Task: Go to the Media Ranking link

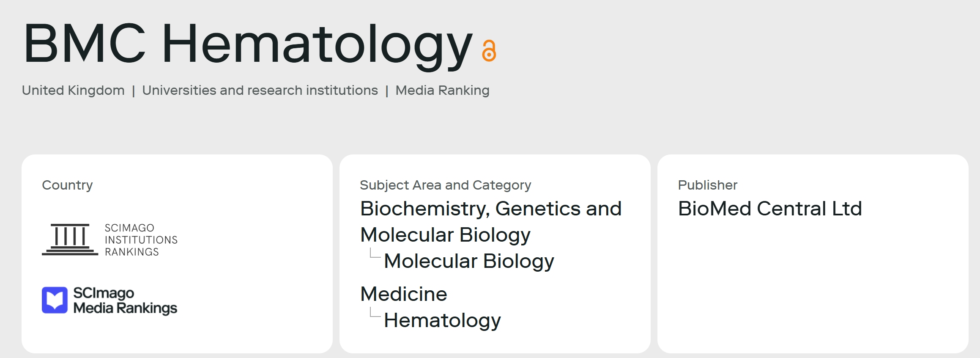Action: [x=442, y=90]
